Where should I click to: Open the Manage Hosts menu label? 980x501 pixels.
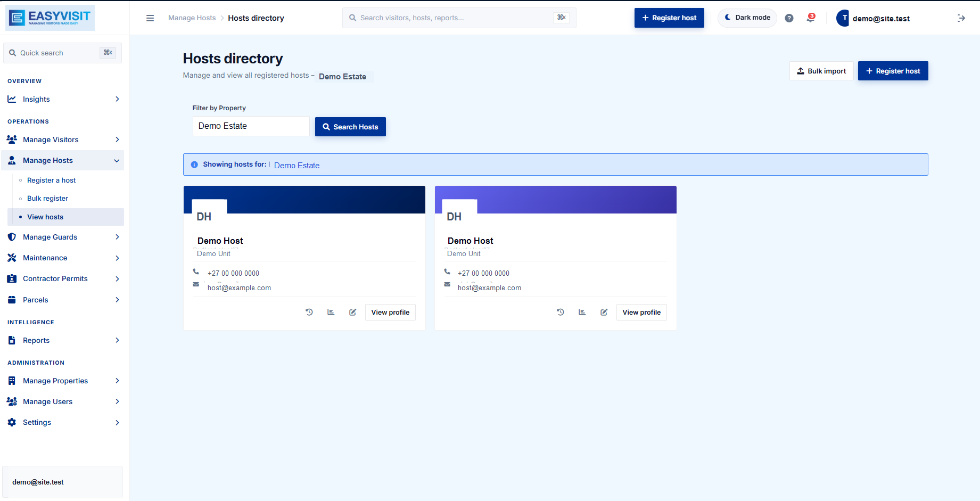pyautogui.click(x=48, y=160)
